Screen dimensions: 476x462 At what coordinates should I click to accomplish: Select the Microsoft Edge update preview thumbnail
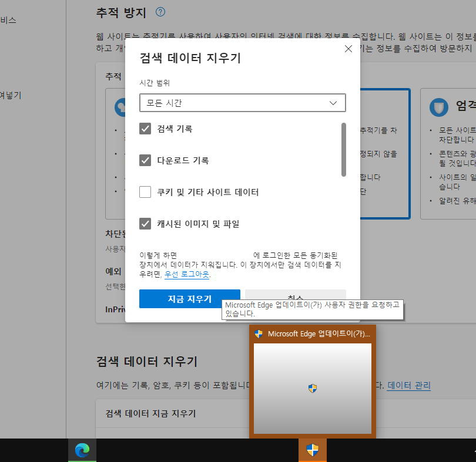point(313,389)
